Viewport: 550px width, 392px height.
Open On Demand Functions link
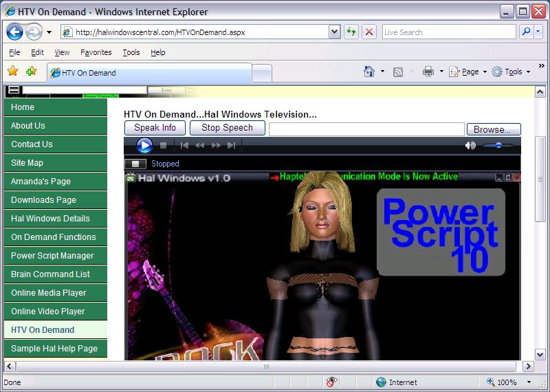56,237
